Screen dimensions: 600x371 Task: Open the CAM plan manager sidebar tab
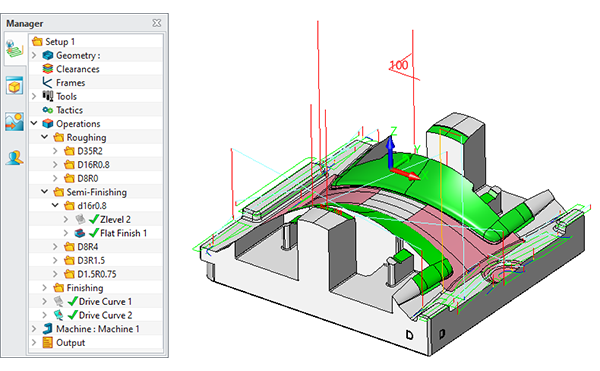point(15,49)
